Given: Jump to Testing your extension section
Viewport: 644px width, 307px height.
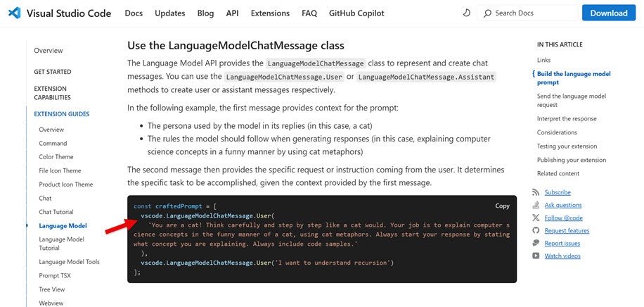Looking at the screenshot, I should click(x=567, y=146).
